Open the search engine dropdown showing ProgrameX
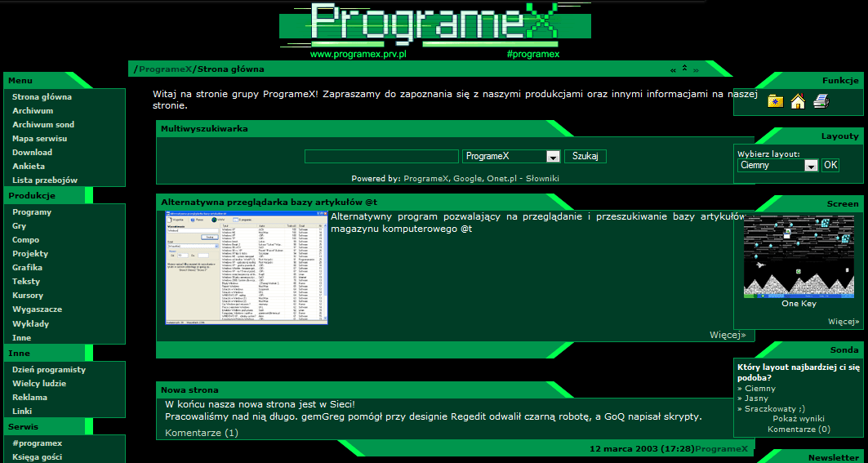This screenshot has width=868, height=463. point(511,156)
